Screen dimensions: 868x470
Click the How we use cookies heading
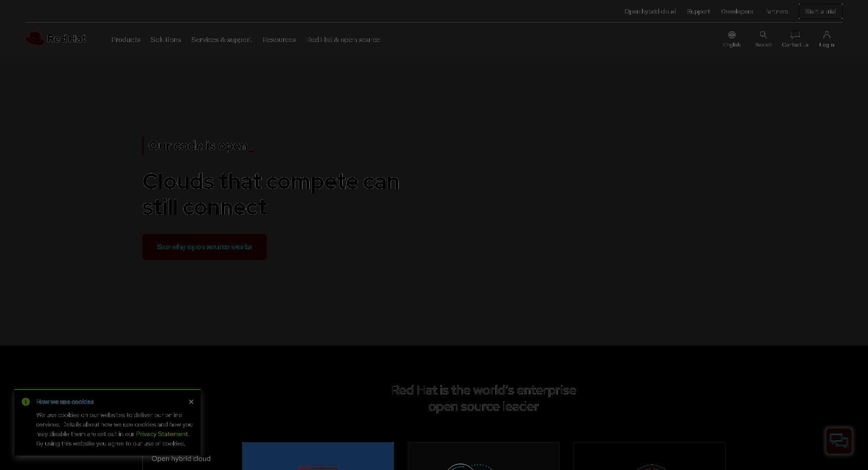click(65, 402)
